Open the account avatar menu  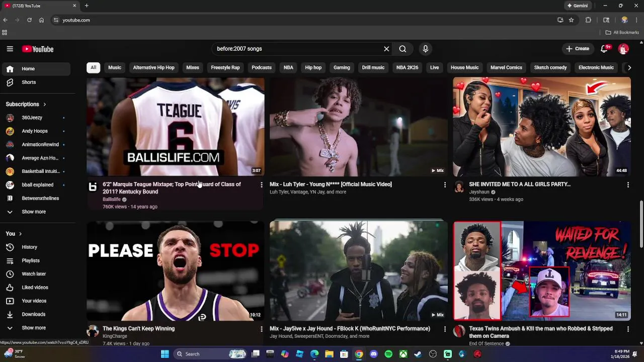[623, 49]
